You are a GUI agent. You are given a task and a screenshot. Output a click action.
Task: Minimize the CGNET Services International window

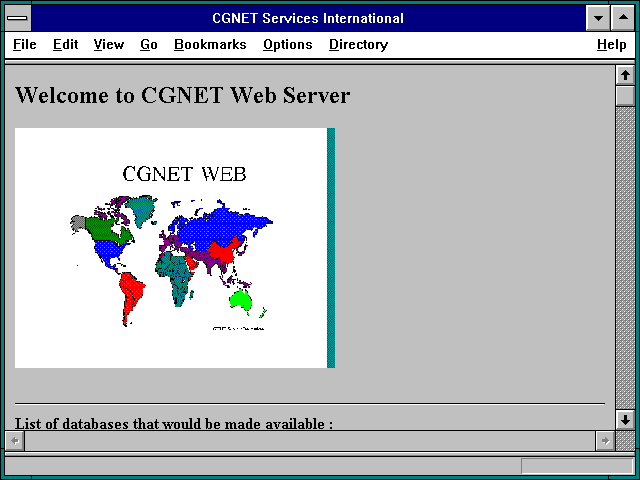(x=598, y=18)
